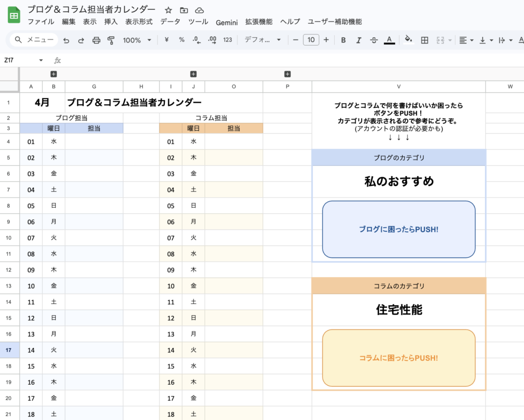Expand the column group above column J
Screen dimensions: 524x420
click(x=193, y=74)
